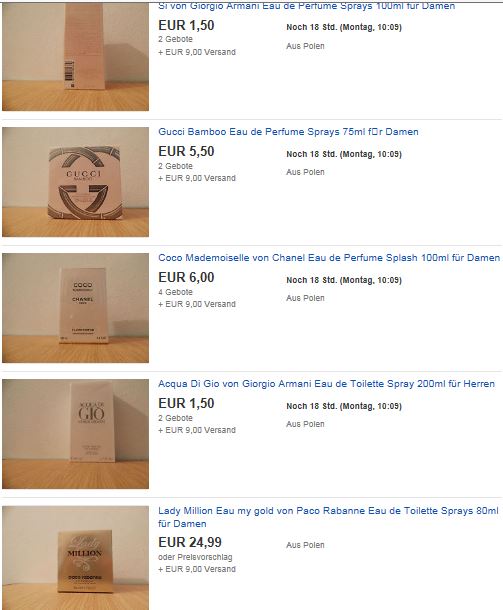Click the Lady Million gold box thumbnail

point(75,558)
